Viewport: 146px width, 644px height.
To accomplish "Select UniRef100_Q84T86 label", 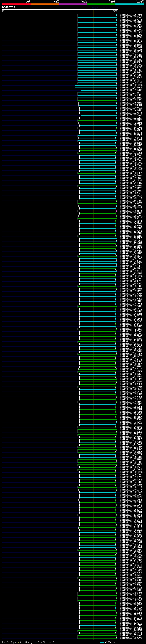I will point(131,45).
